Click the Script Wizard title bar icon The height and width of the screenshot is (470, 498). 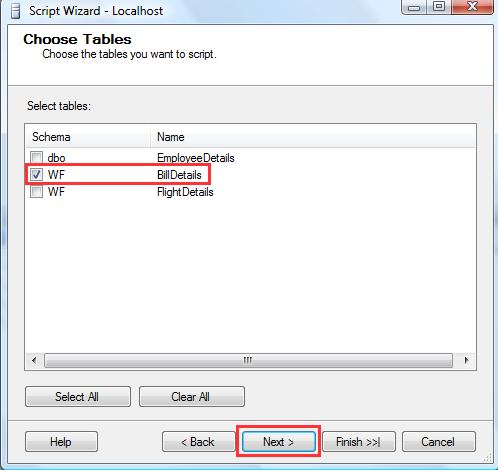pos(15,11)
